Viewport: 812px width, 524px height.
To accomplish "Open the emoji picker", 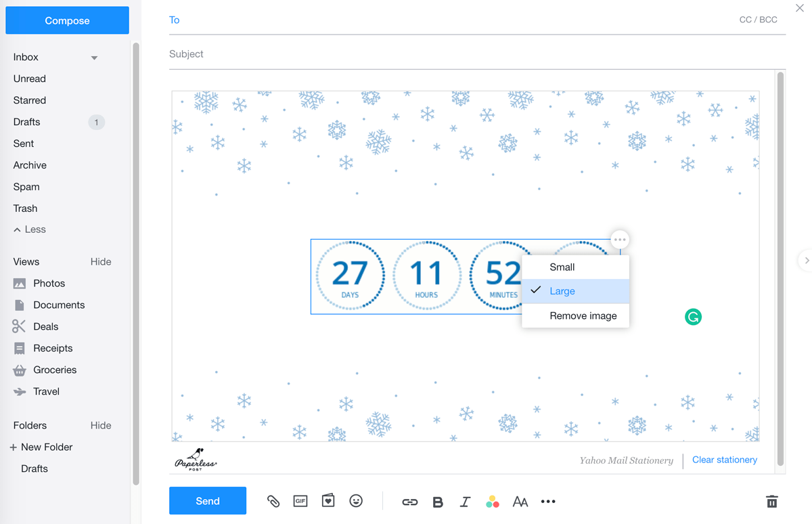I will coord(356,501).
